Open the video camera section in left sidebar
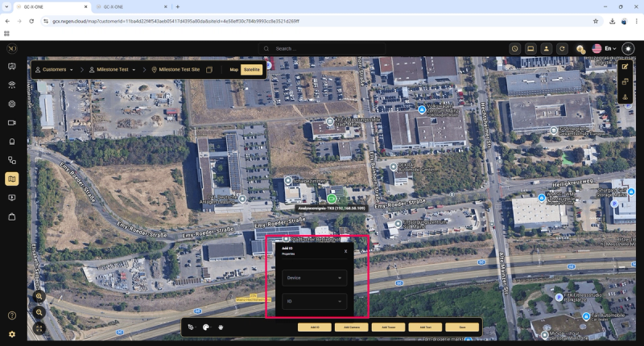 pyautogui.click(x=12, y=123)
